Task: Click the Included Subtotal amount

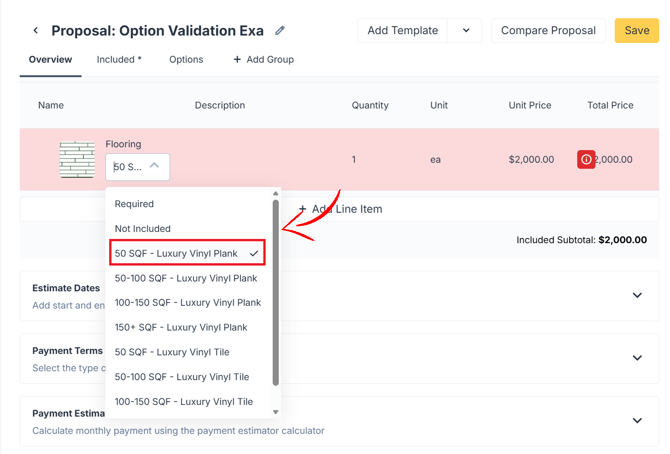Action: point(623,240)
